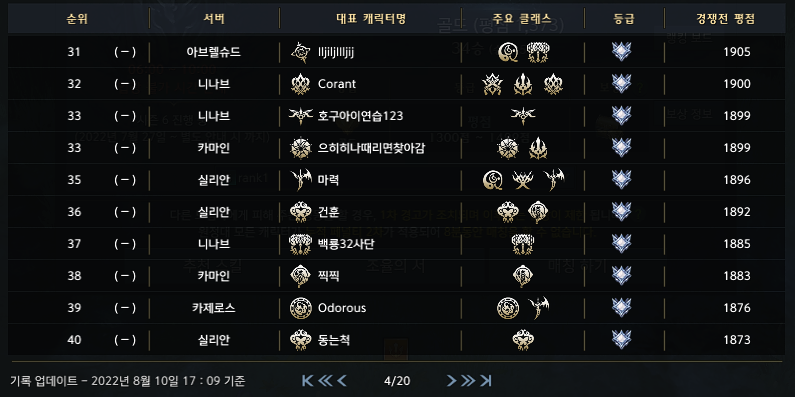795x397 pixels.
Task: Click the class icon beside Corant
Action: pyautogui.click(x=300, y=84)
